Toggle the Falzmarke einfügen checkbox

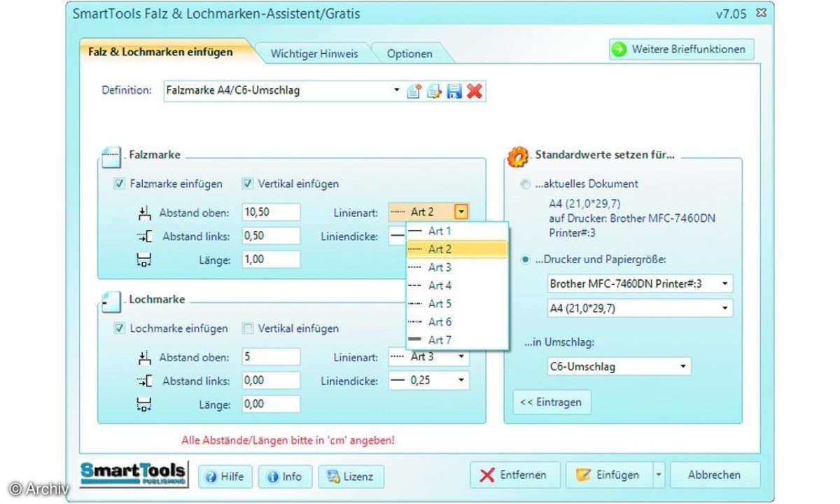tap(119, 184)
